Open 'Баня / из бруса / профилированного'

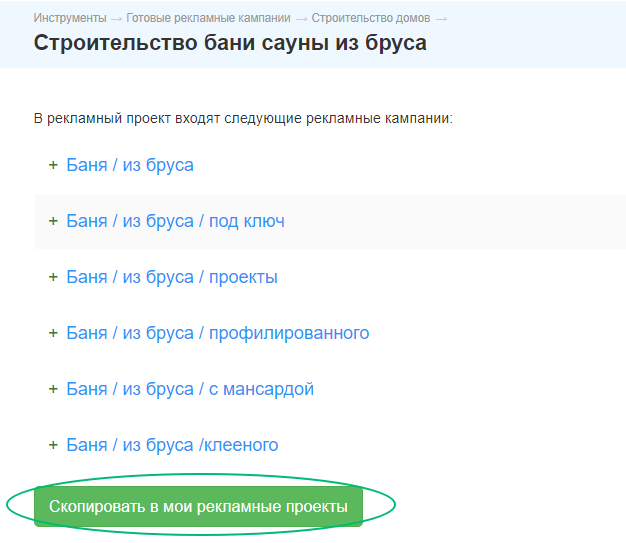pos(218,333)
